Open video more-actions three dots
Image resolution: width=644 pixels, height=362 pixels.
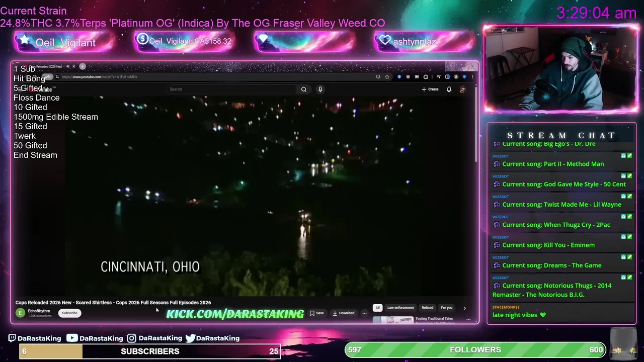[x=364, y=313]
